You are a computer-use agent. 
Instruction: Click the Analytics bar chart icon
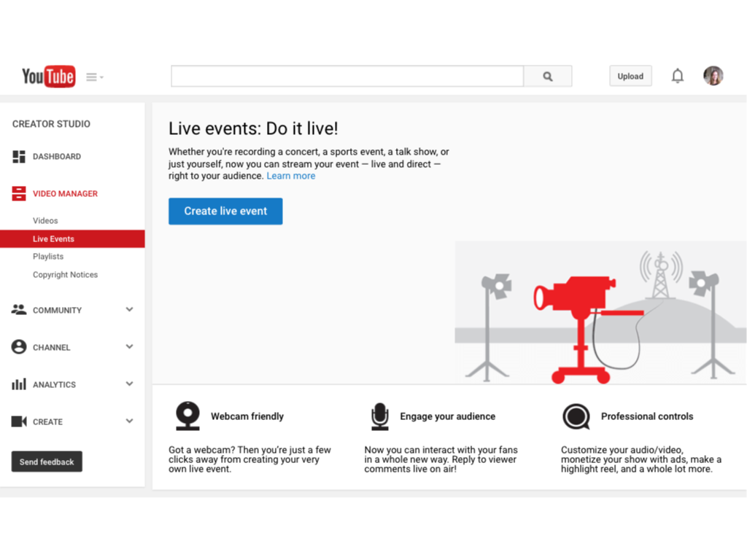pyautogui.click(x=19, y=384)
